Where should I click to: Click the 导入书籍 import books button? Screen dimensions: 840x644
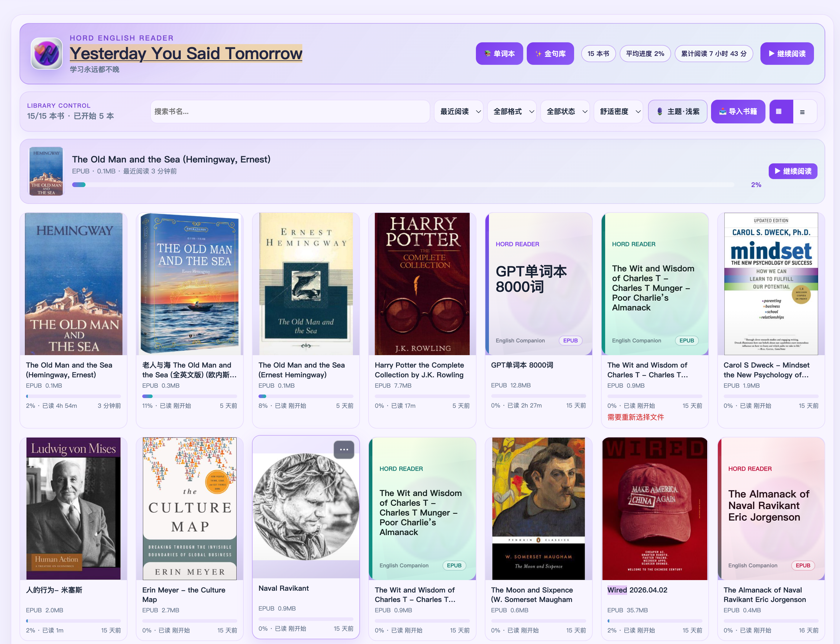(738, 112)
